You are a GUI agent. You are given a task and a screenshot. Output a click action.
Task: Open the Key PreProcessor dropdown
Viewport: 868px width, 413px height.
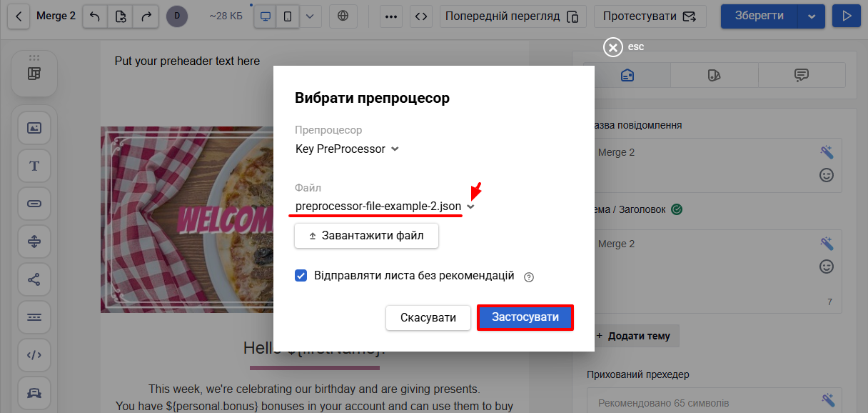(348, 149)
